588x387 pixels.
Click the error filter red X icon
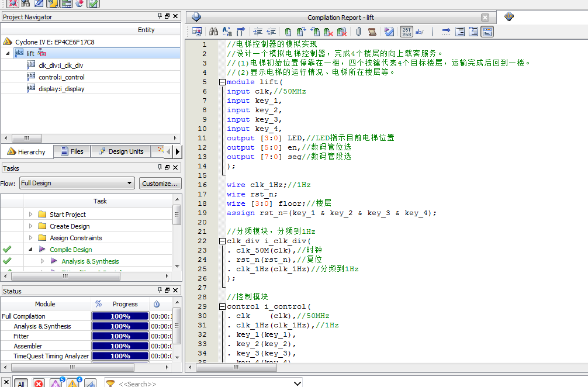(x=39, y=383)
